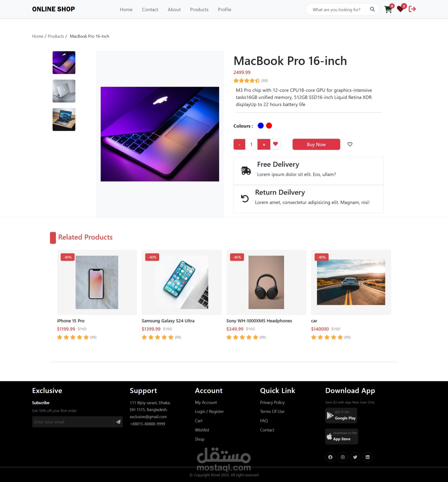448x482 pixels.
Task: Go to the Products nav item
Action: [199, 9]
